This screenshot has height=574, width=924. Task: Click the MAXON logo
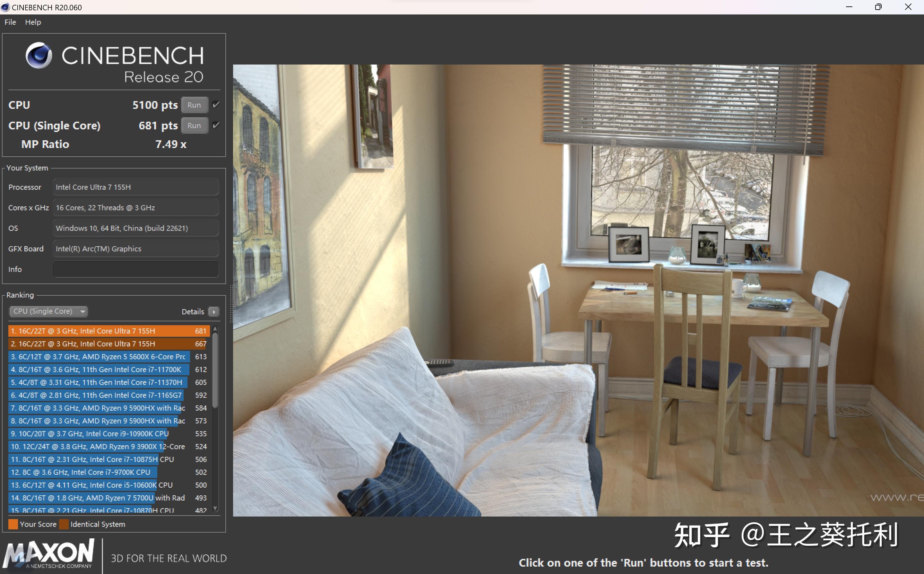[x=48, y=553]
